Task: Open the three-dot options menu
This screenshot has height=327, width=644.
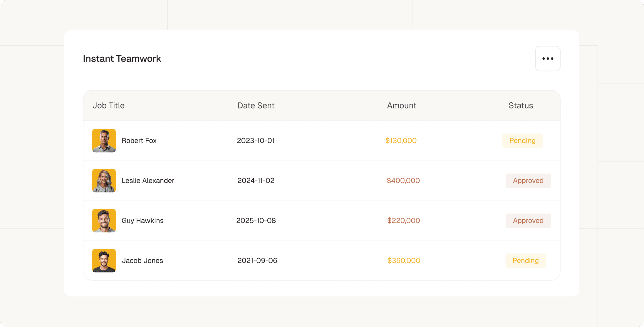Action: point(548,59)
